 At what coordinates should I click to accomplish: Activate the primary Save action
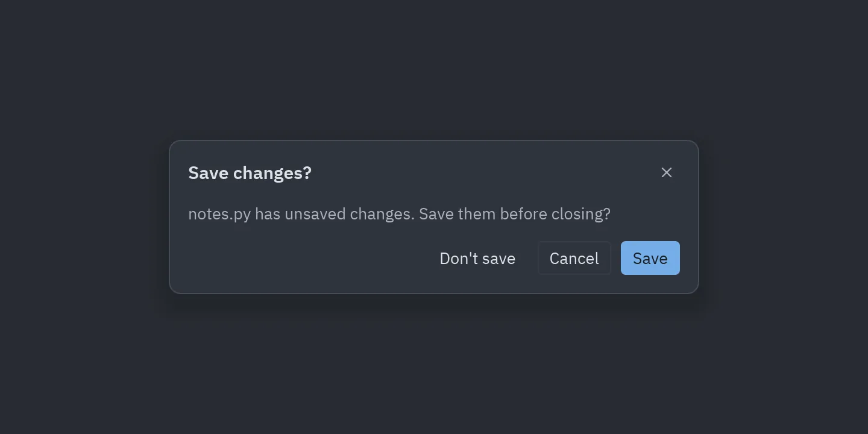(x=650, y=258)
